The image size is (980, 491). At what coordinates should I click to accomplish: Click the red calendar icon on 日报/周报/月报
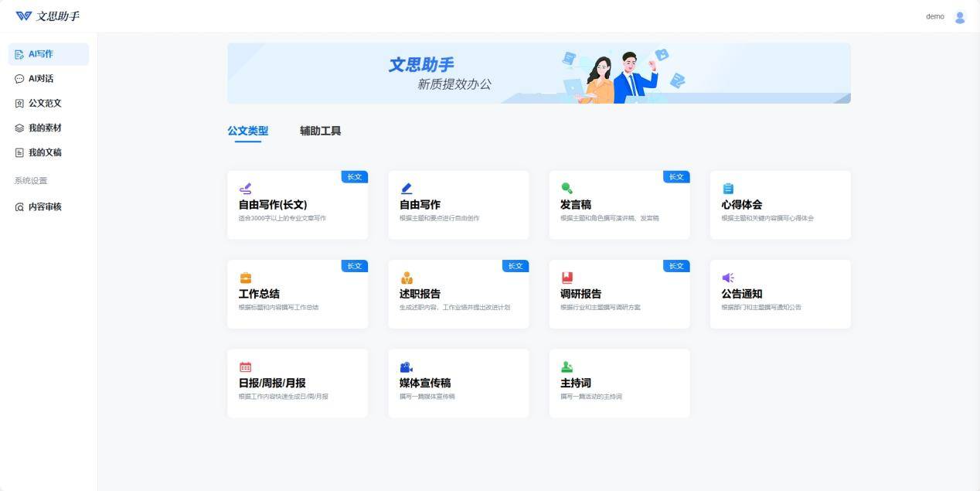click(246, 367)
